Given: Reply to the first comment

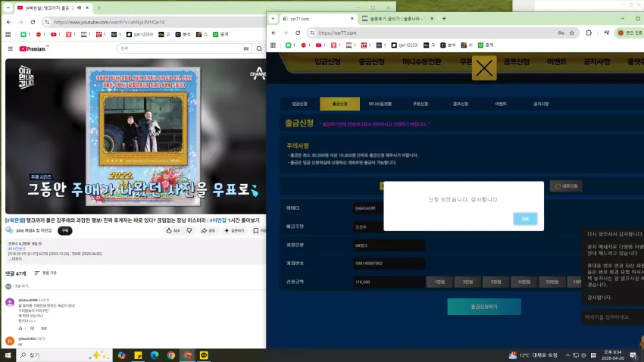Looking at the screenshot, I should [44, 329].
